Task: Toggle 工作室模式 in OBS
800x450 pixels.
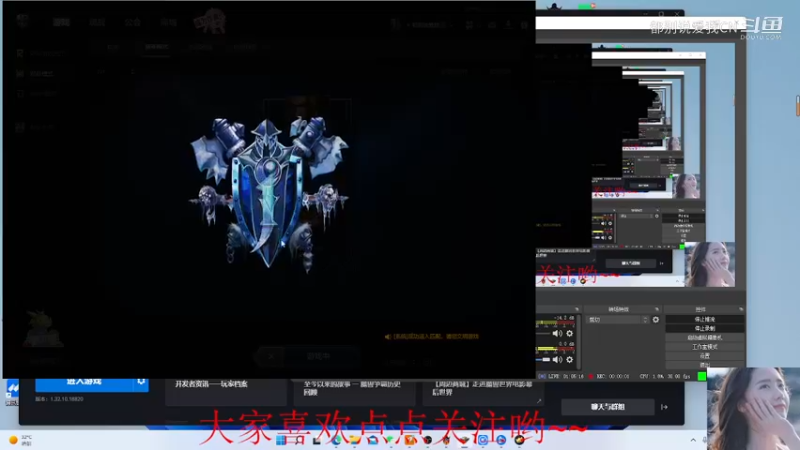Action: click(x=705, y=347)
